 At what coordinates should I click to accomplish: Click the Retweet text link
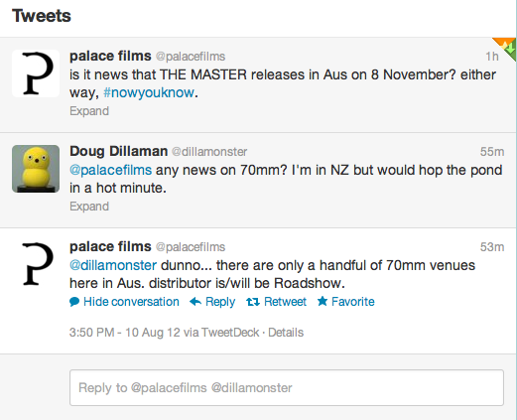point(285,302)
